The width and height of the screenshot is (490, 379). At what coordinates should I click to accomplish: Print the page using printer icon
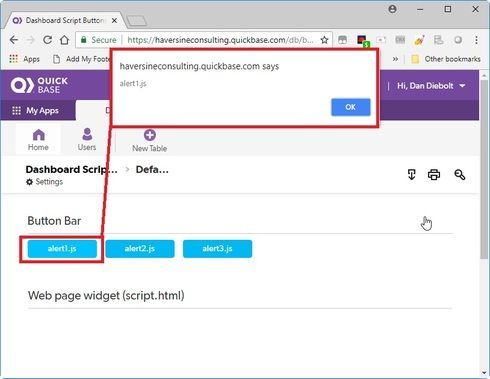click(434, 174)
